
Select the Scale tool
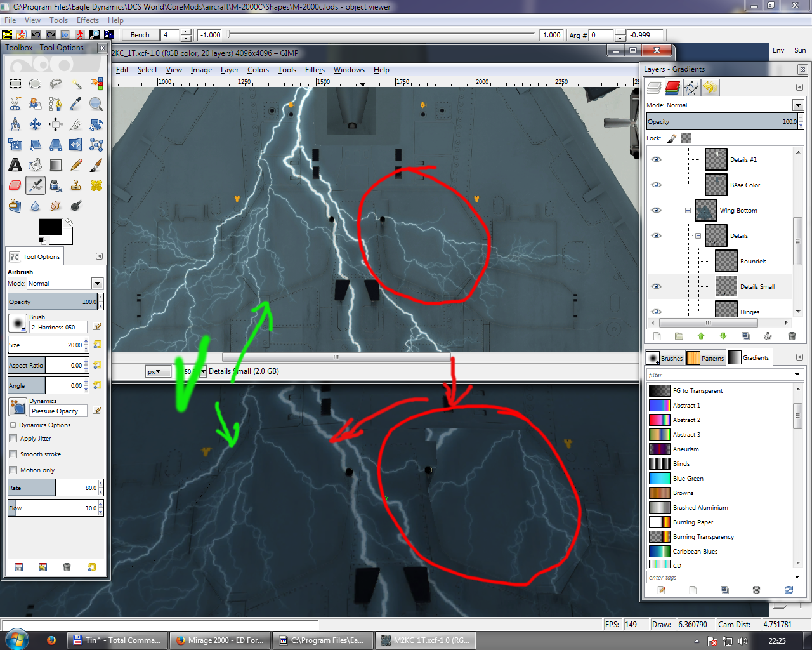tap(15, 145)
